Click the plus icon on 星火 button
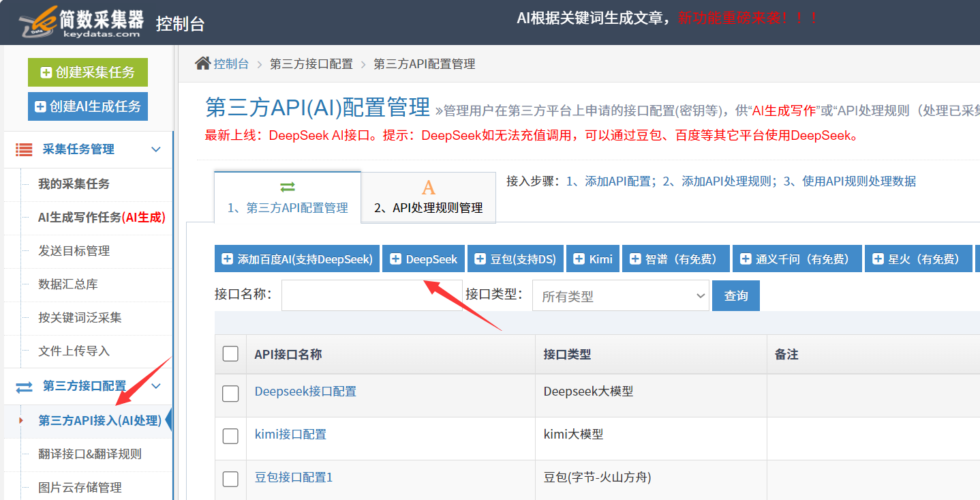980x500 pixels. coord(878,259)
